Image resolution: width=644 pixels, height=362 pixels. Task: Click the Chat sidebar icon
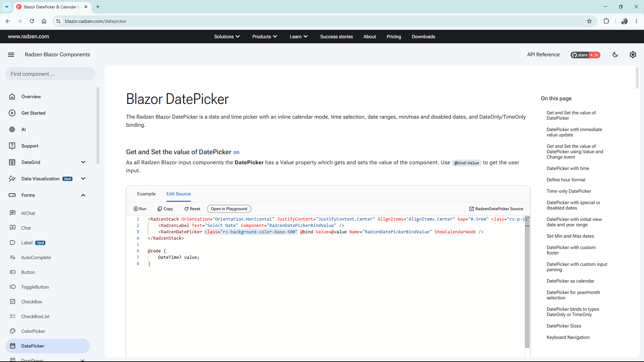pyautogui.click(x=13, y=228)
